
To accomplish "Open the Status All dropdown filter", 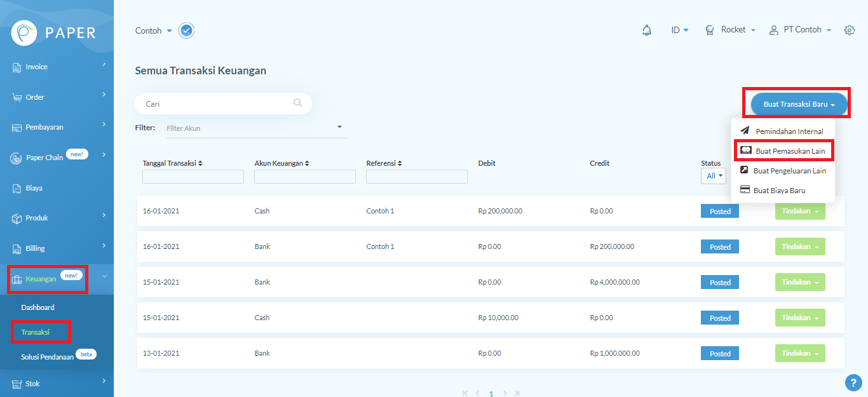I will (x=714, y=176).
